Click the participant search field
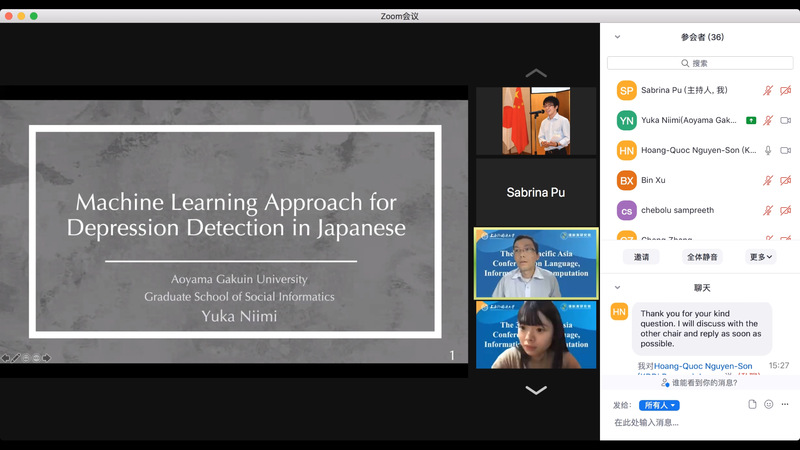This screenshot has height=450, width=800. [x=700, y=63]
